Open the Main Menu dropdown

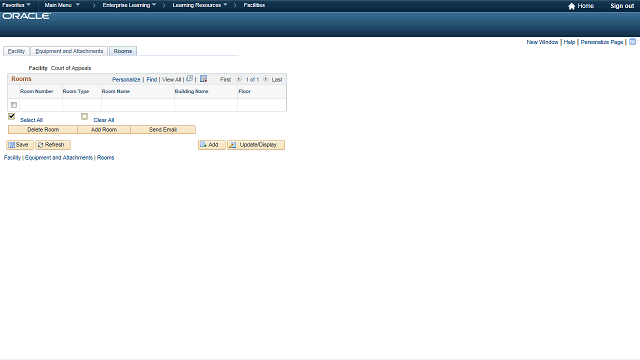(62, 5)
